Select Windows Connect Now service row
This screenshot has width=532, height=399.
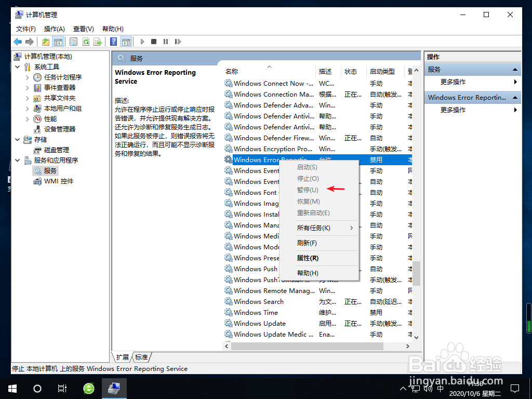[317, 84]
